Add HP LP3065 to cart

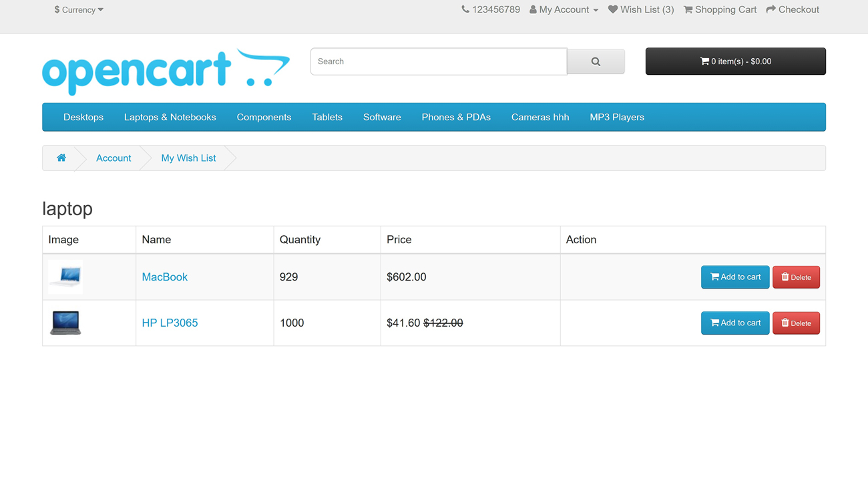click(734, 323)
